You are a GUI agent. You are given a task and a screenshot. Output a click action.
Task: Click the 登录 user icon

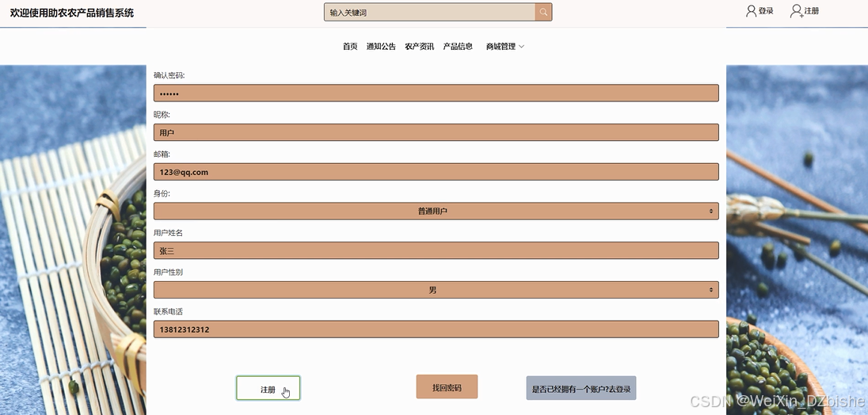pos(752,11)
